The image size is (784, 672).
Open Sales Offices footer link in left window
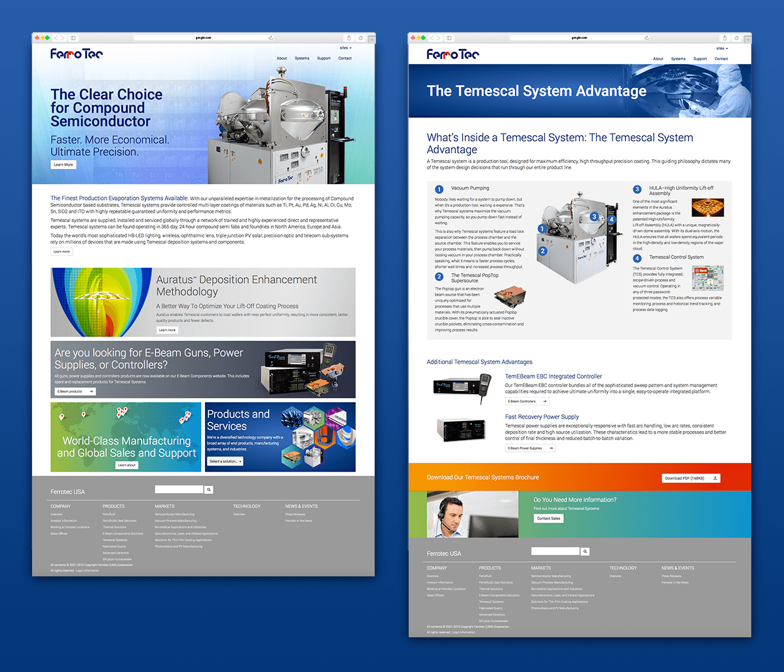(59, 534)
